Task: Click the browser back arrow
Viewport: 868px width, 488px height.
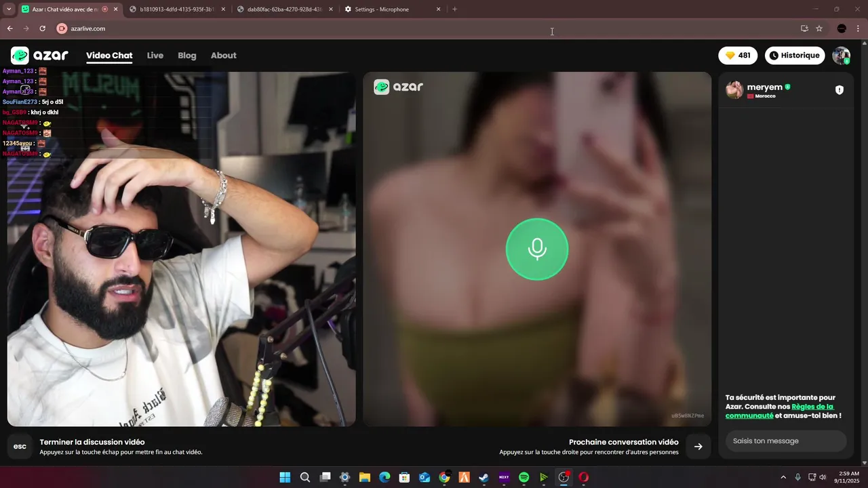Action: (x=9, y=28)
